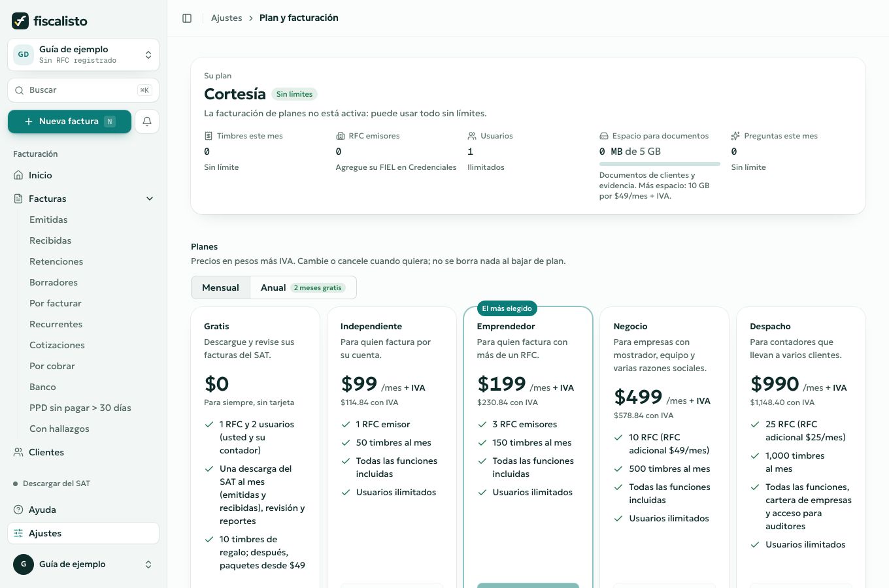
Task: Click the Sin límites badge
Action: (x=294, y=94)
